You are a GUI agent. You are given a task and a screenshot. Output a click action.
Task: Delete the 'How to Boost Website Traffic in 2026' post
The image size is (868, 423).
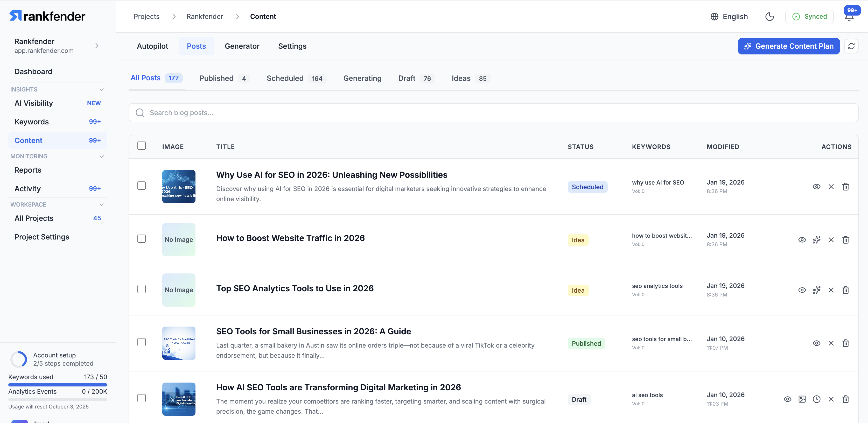[846, 240]
